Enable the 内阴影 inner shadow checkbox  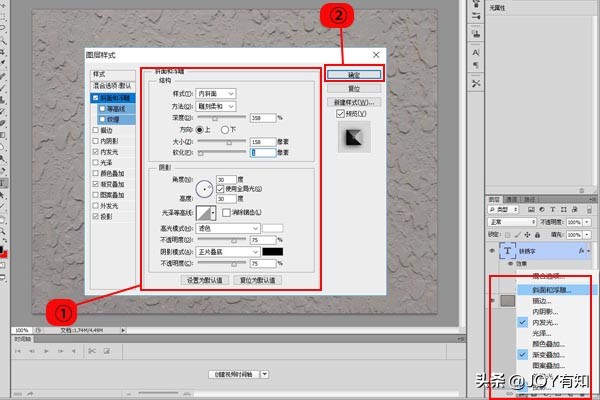96,141
